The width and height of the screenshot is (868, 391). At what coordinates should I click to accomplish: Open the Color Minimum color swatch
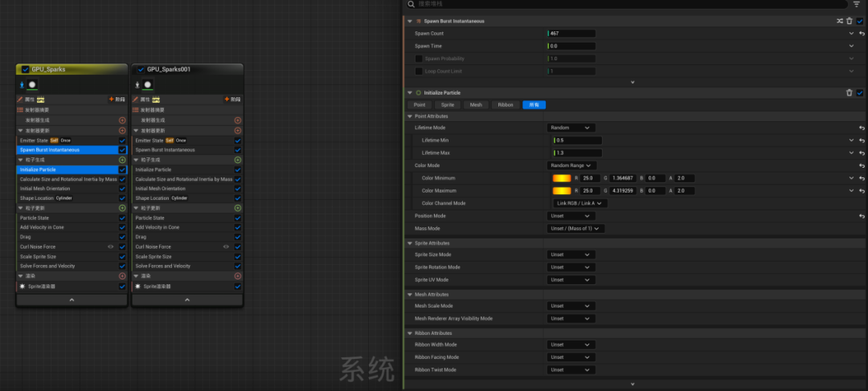561,178
